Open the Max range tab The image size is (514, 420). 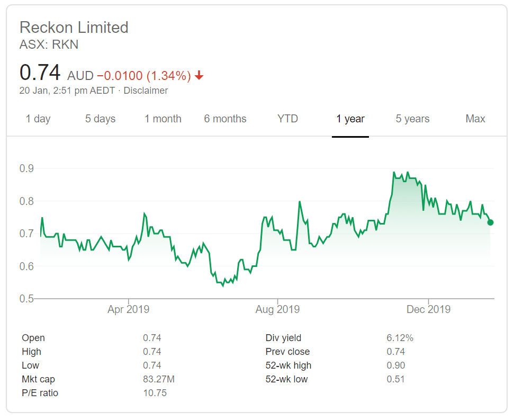(x=475, y=119)
